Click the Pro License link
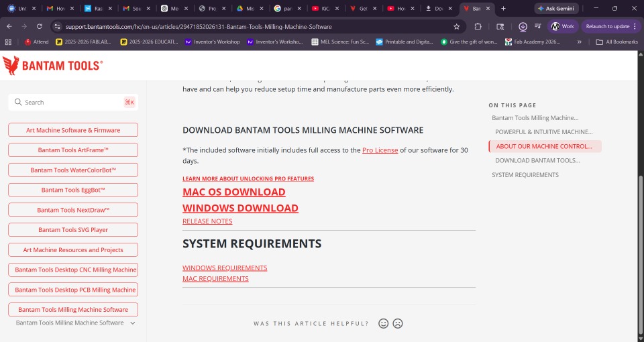The height and width of the screenshot is (342, 644). (380, 150)
